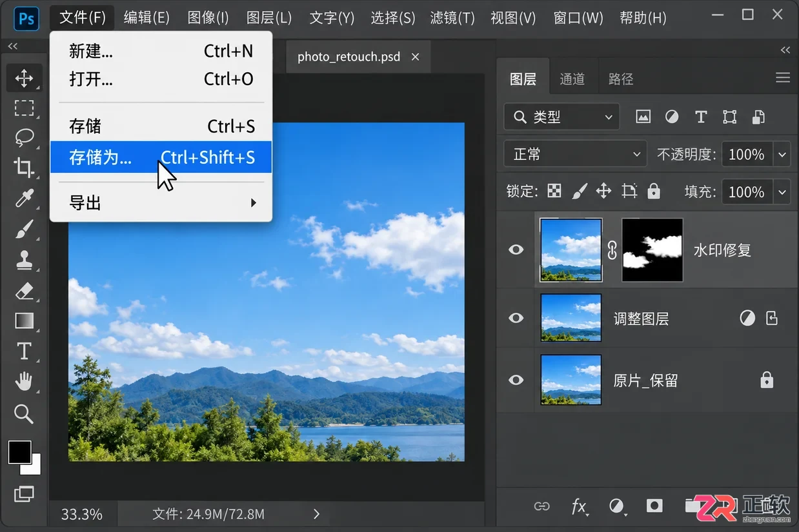Select the Type tool in toolbar
Image resolution: width=799 pixels, height=532 pixels.
[x=24, y=351]
